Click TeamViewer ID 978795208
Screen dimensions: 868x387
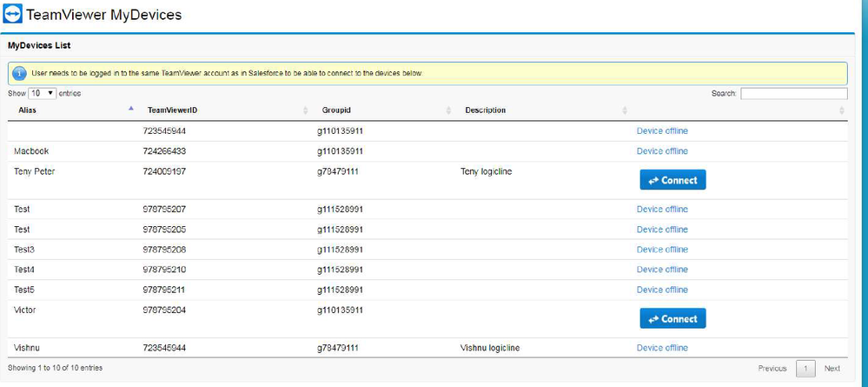tap(164, 250)
